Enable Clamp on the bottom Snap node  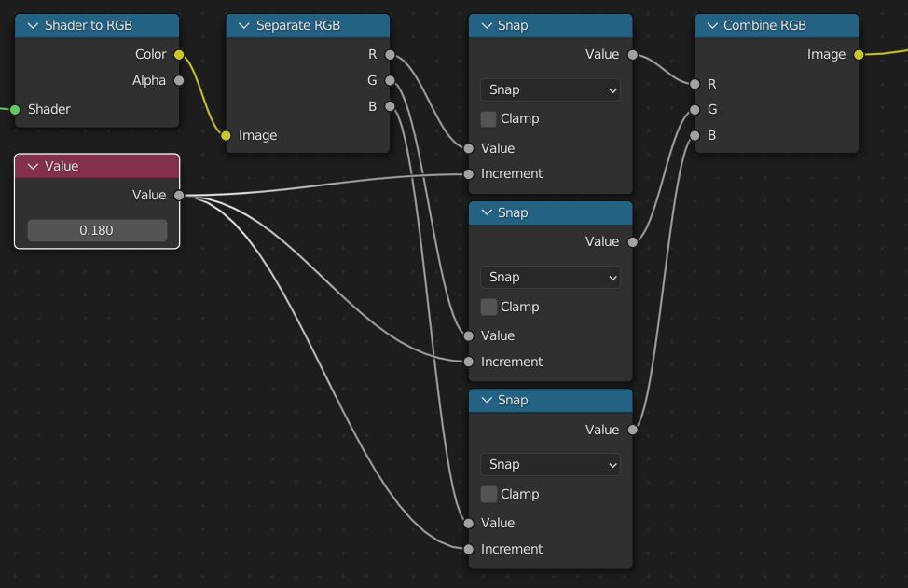tap(488, 494)
